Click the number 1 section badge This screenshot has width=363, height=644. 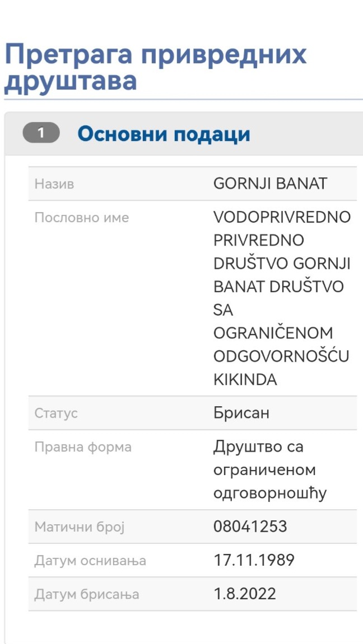click(41, 134)
